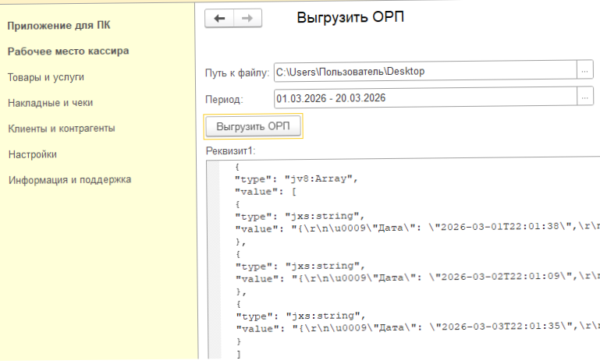The image size is (600, 364).
Task: Open Приложение для ПК section
Action: click(x=59, y=26)
